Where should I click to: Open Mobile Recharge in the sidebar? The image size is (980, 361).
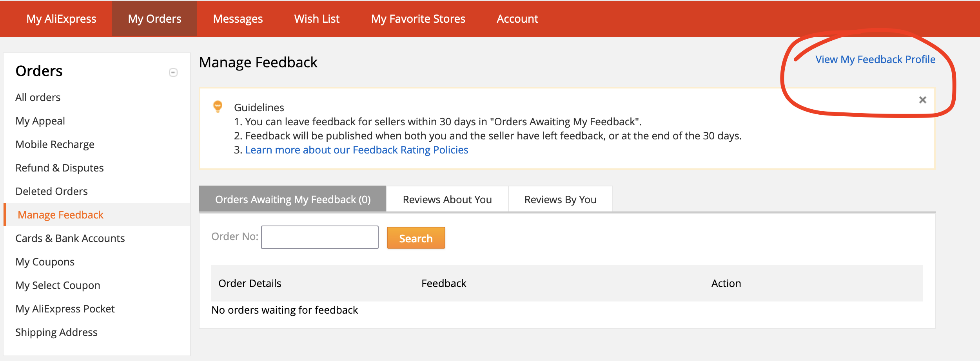click(x=55, y=144)
